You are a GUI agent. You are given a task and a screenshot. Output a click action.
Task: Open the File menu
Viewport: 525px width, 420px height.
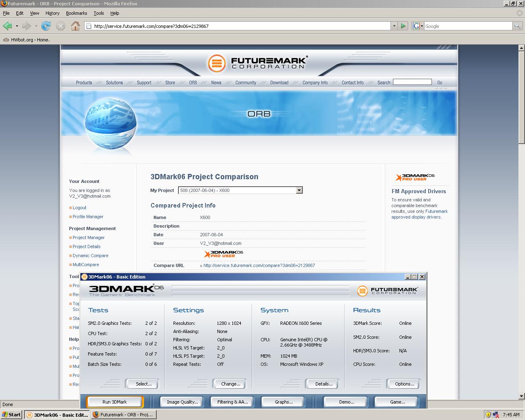point(6,13)
